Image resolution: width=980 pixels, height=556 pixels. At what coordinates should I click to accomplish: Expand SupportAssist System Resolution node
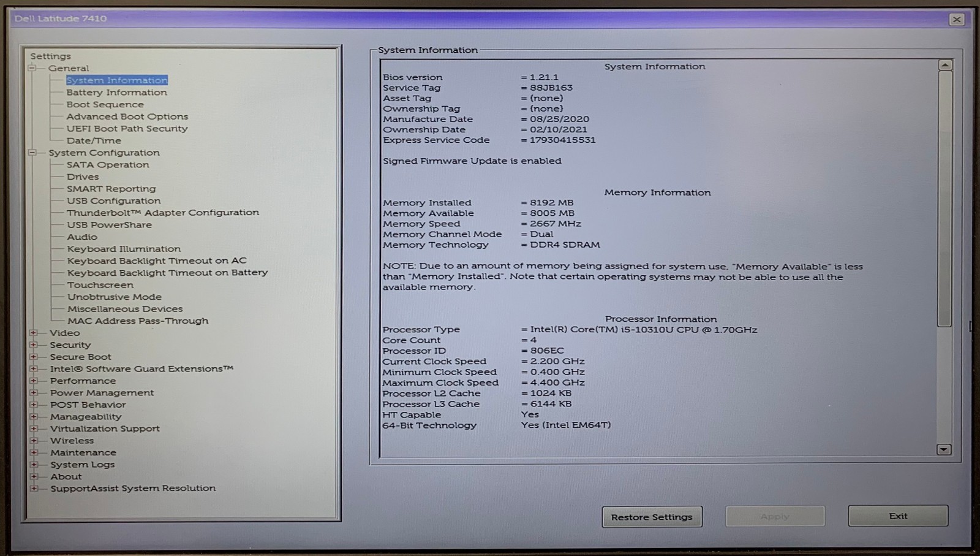tap(34, 489)
